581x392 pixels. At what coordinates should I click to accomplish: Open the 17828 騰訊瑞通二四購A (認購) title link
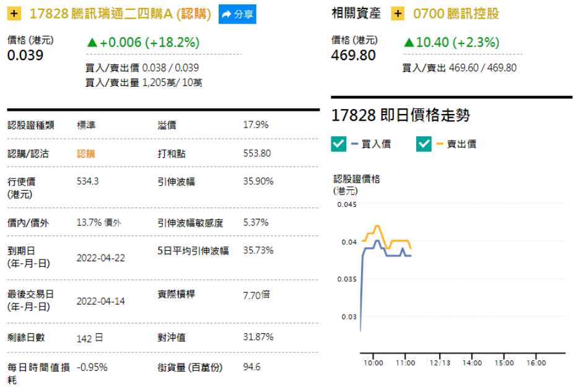click(120, 14)
